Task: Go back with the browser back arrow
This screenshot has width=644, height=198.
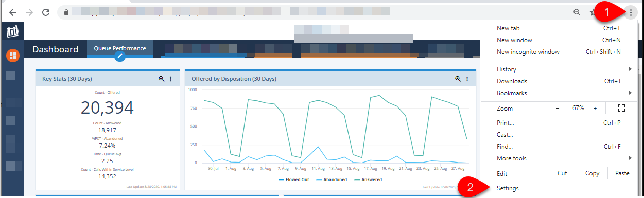Action: point(13,12)
